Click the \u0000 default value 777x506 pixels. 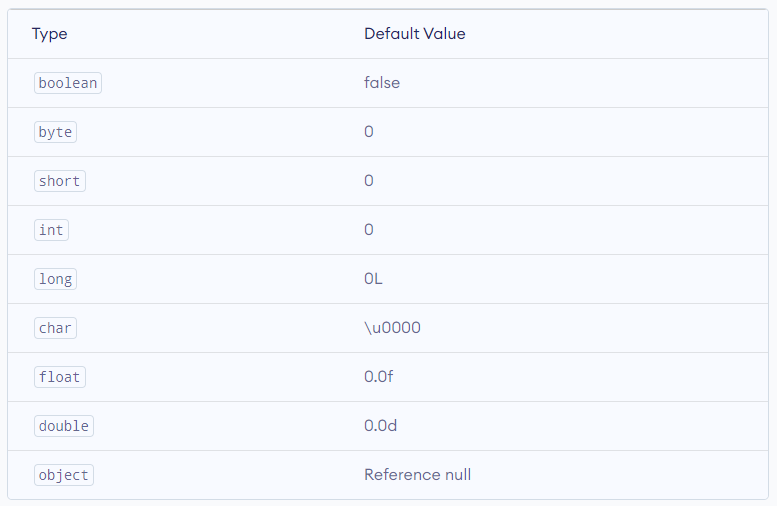(392, 328)
